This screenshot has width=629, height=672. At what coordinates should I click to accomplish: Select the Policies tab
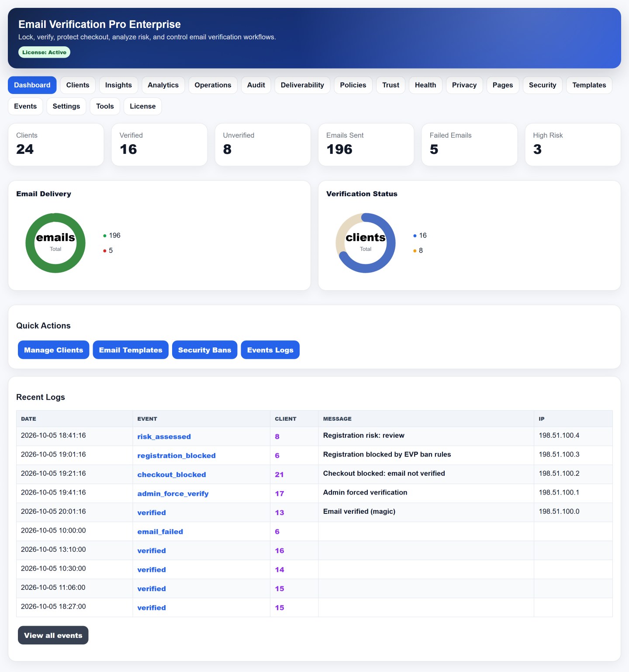[353, 85]
